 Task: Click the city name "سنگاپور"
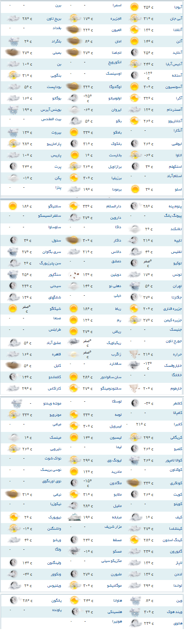point(55,274)
